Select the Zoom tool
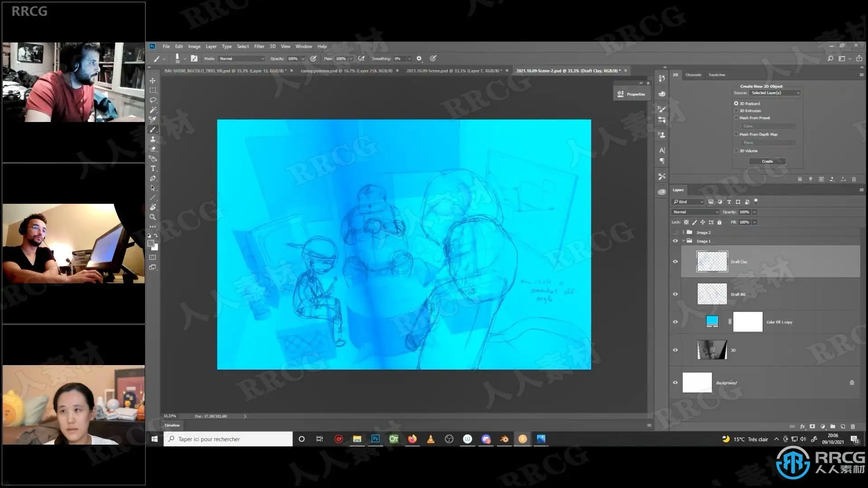868x488 pixels. click(153, 217)
